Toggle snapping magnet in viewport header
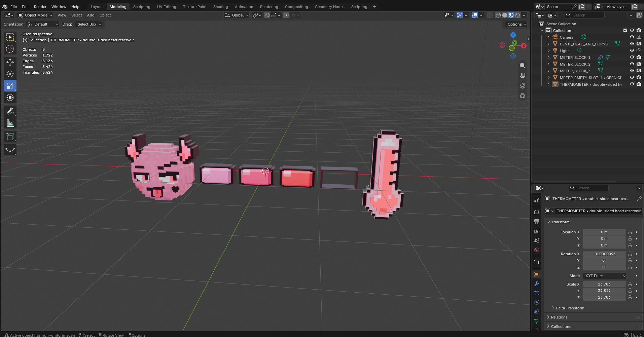The height and width of the screenshot is (337, 644). [267, 15]
